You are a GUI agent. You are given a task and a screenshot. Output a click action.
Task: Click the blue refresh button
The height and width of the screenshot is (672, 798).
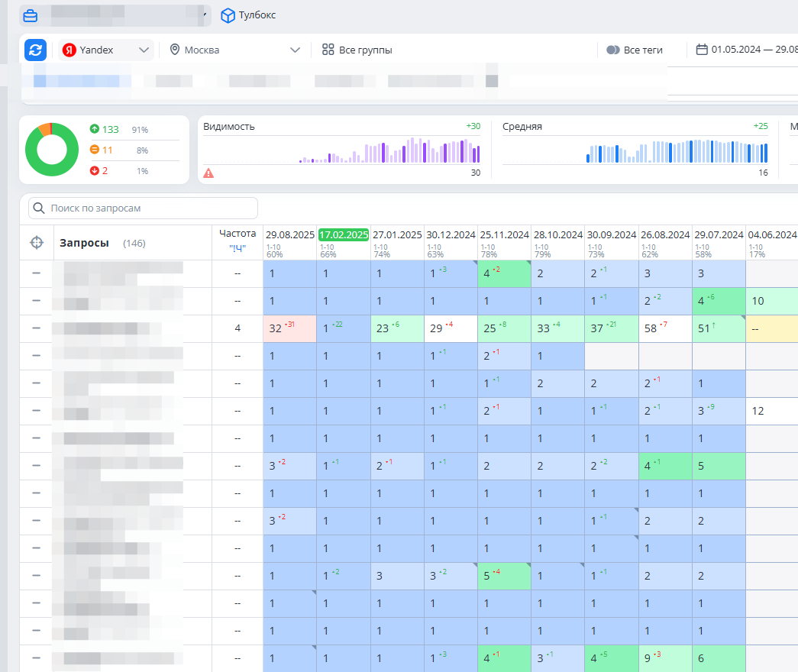(35, 50)
